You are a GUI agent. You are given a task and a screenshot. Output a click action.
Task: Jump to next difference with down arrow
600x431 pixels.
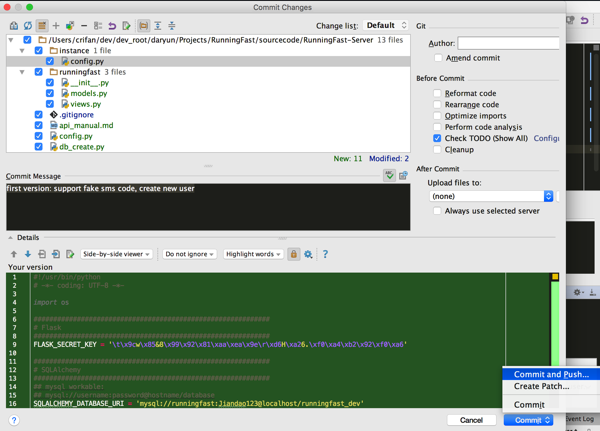click(x=28, y=255)
